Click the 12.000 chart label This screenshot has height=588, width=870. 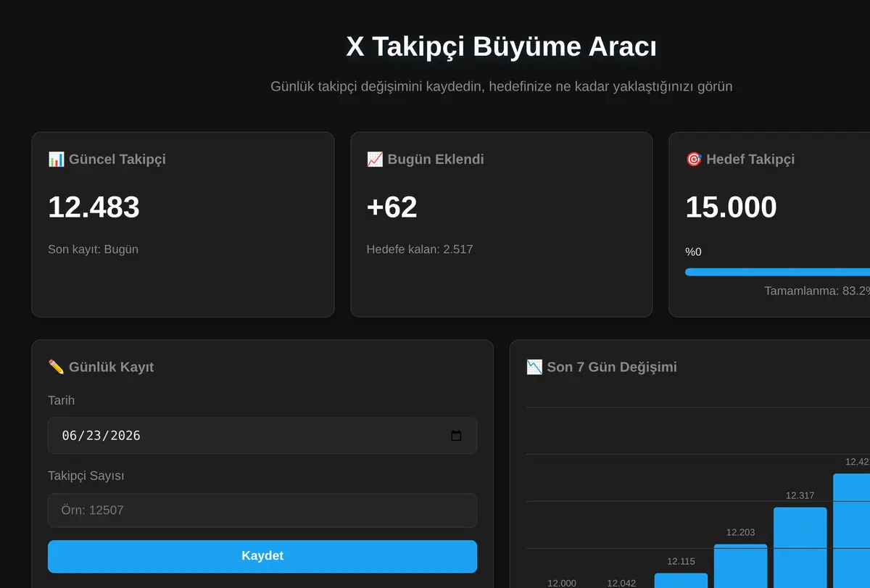click(x=562, y=583)
